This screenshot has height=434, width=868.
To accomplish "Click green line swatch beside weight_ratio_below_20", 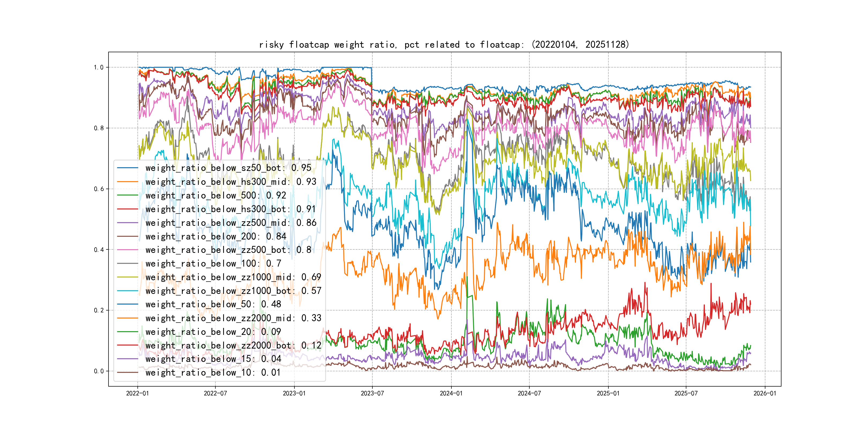I will [128, 332].
